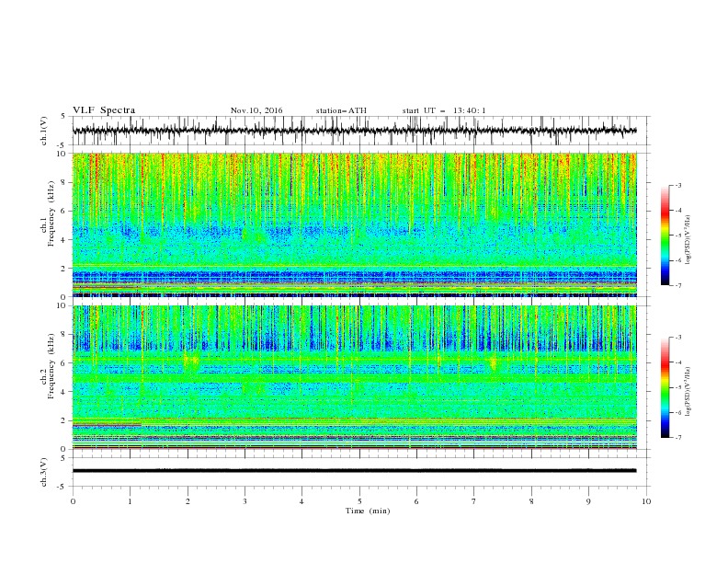Click the "VLF Spectra" plot title

tap(104, 110)
